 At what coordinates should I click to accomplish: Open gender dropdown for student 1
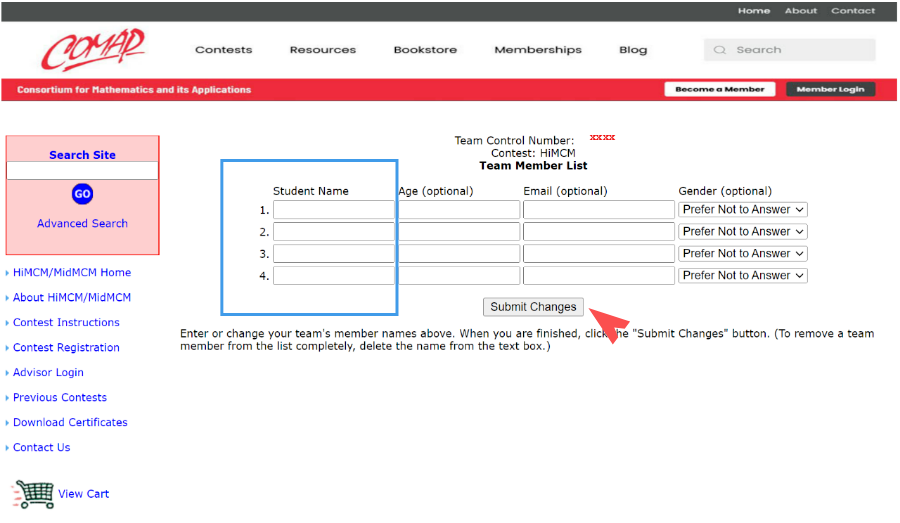tap(742, 210)
